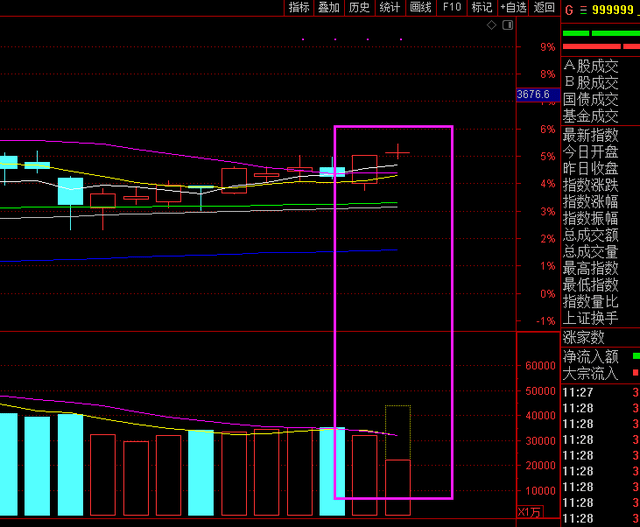This screenshot has height=527, width=640.
Task: Click the red bar under the green bar
Action: 601,47
